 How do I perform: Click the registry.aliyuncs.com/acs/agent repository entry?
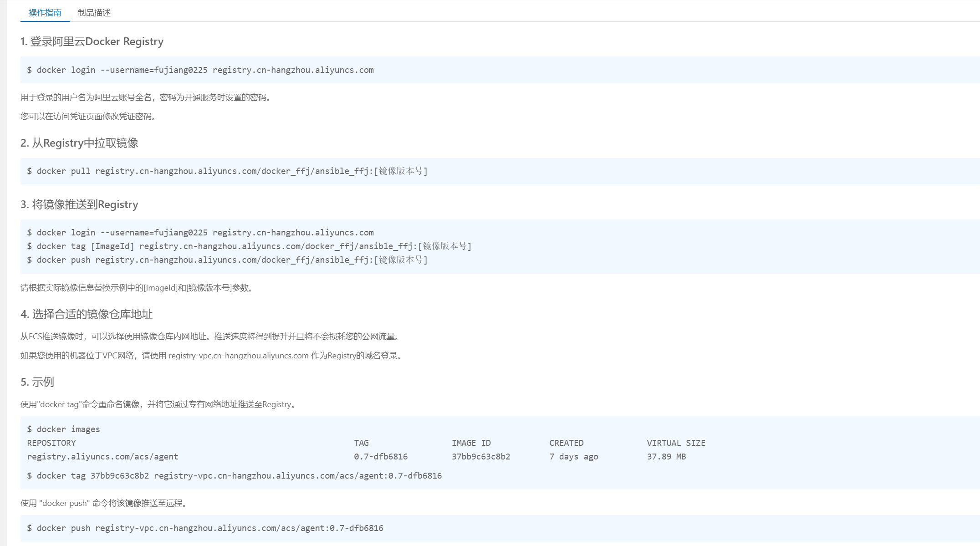coord(102,457)
